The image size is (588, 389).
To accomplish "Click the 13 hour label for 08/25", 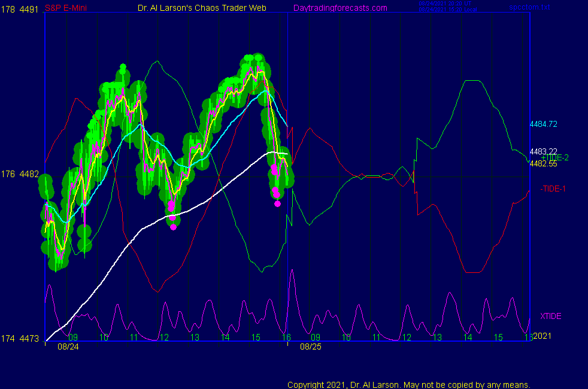I will [x=437, y=338].
